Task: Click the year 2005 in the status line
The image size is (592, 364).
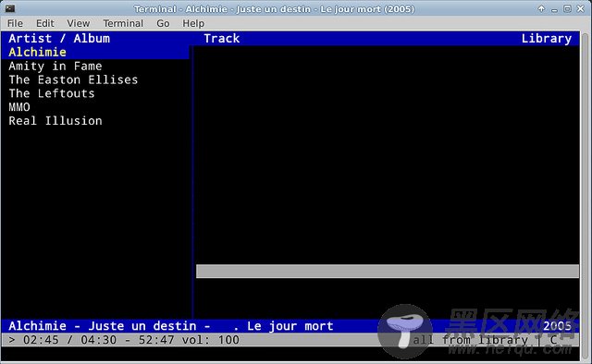Action: click(x=557, y=326)
